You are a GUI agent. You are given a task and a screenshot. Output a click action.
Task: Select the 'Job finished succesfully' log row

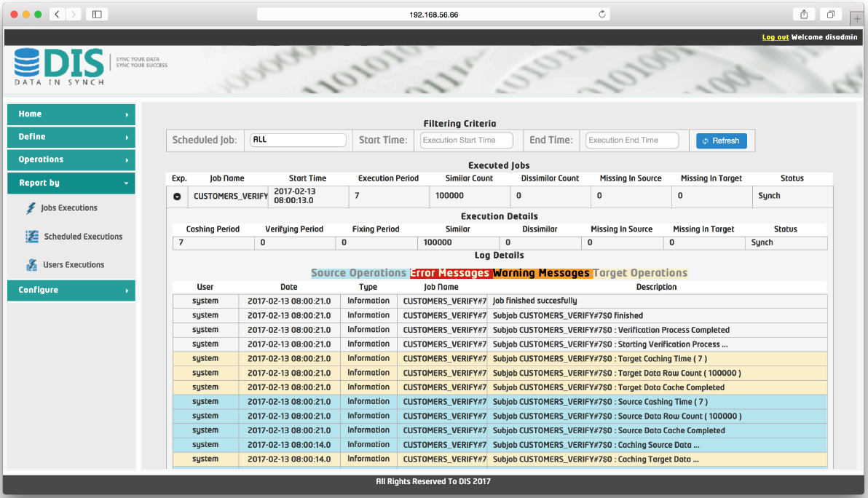tap(500, 301)
